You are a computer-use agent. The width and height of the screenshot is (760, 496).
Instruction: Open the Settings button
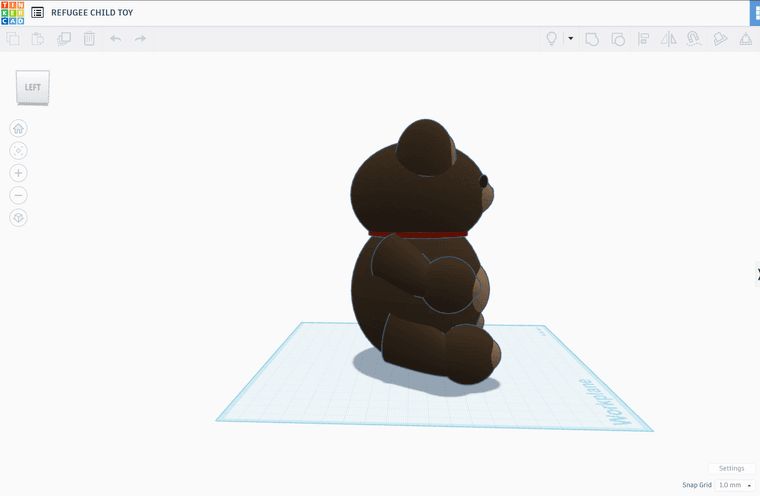click(731, 468)
